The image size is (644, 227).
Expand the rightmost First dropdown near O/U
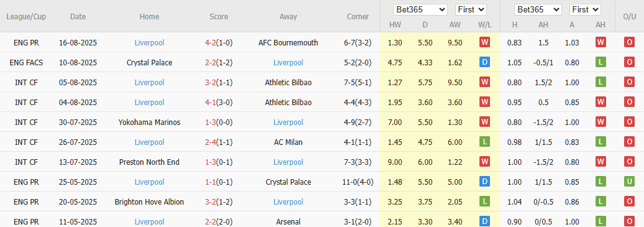[585, 9]
